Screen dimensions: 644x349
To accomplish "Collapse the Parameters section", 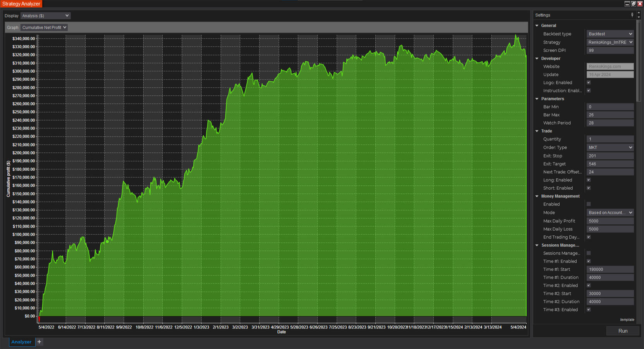I will 537,99.
